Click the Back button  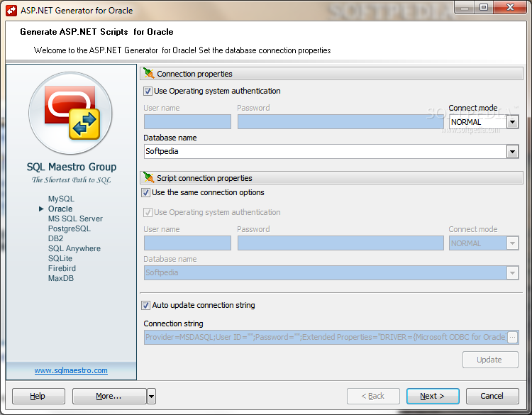(373, 396)
